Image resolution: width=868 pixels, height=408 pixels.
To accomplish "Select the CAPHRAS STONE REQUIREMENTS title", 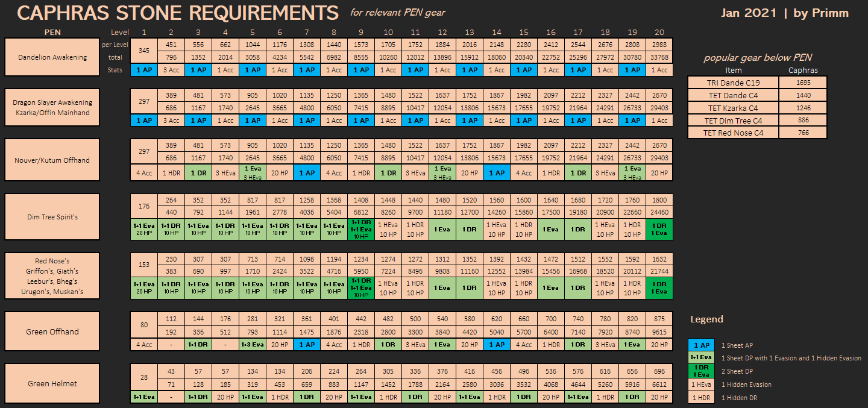I will [x=178, y=12].
